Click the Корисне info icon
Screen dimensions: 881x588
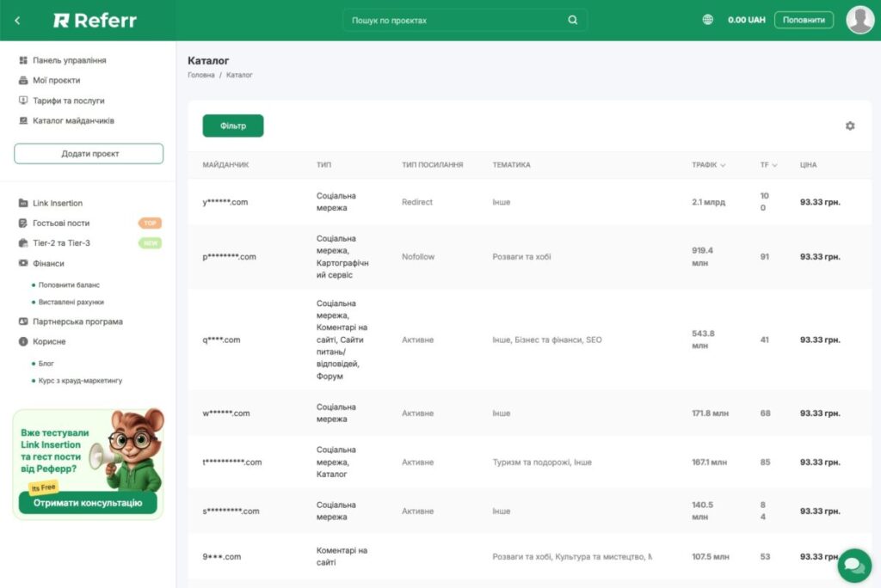(x=23, y=341)
